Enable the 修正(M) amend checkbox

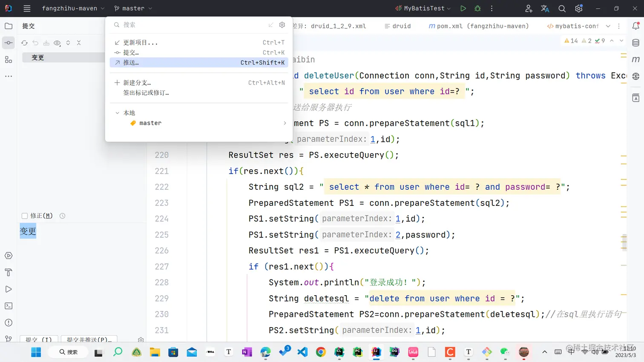[x=25, y=216]
